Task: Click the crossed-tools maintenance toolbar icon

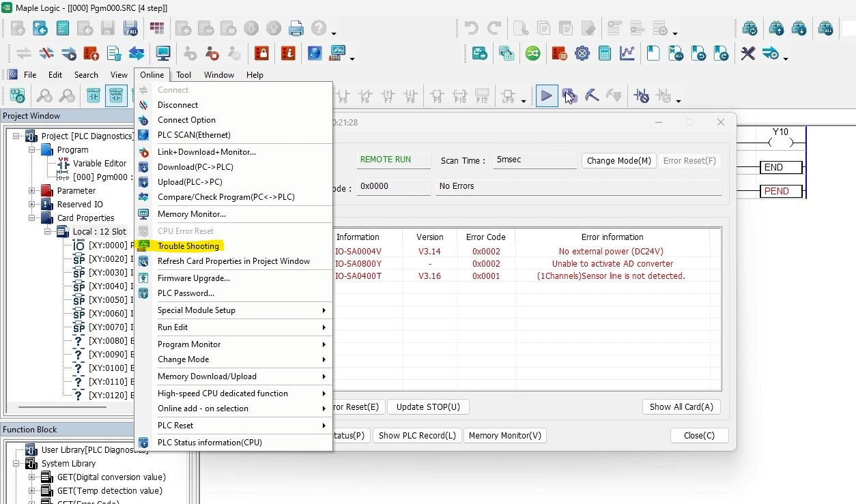Action: coord(747,53)
